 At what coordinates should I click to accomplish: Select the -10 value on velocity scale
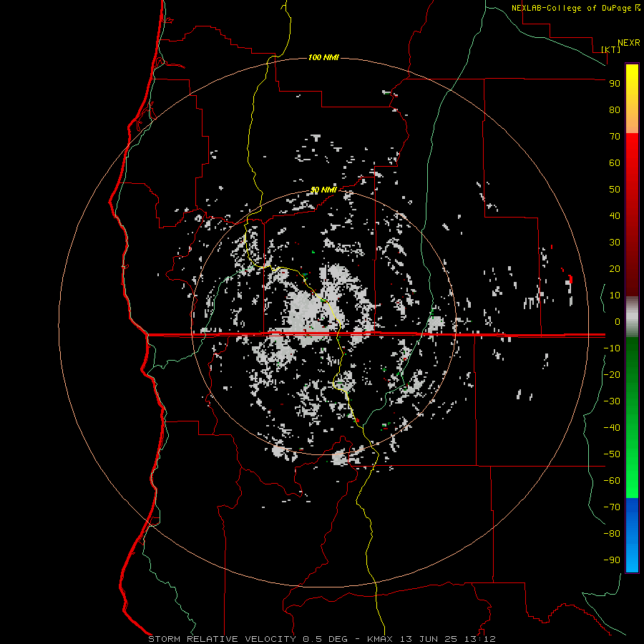(x=612, y=348)
